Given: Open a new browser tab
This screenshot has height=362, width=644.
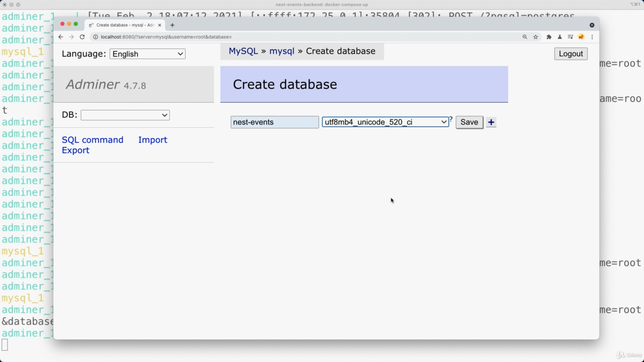Looking at the screenshot, I should click(172, 25).
